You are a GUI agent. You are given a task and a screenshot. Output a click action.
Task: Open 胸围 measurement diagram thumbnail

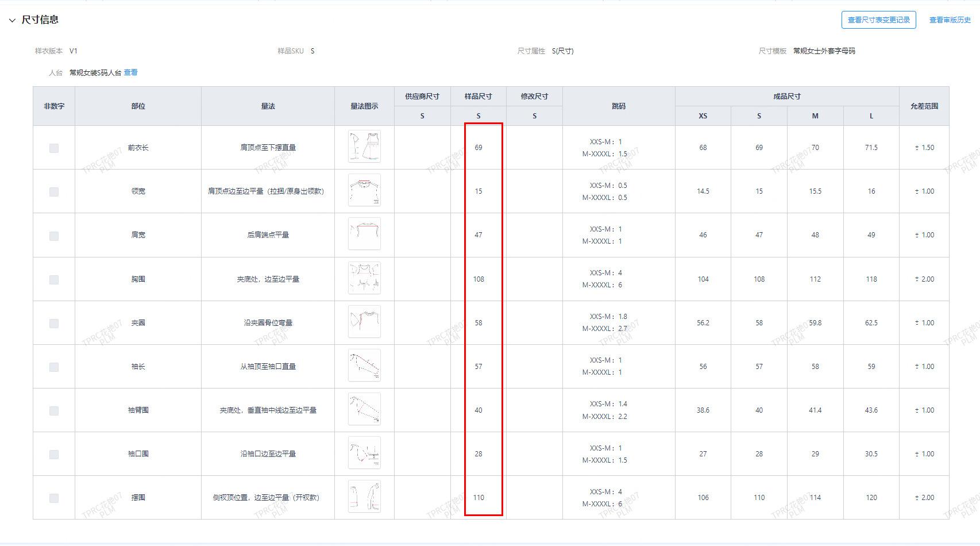point(364,278)
